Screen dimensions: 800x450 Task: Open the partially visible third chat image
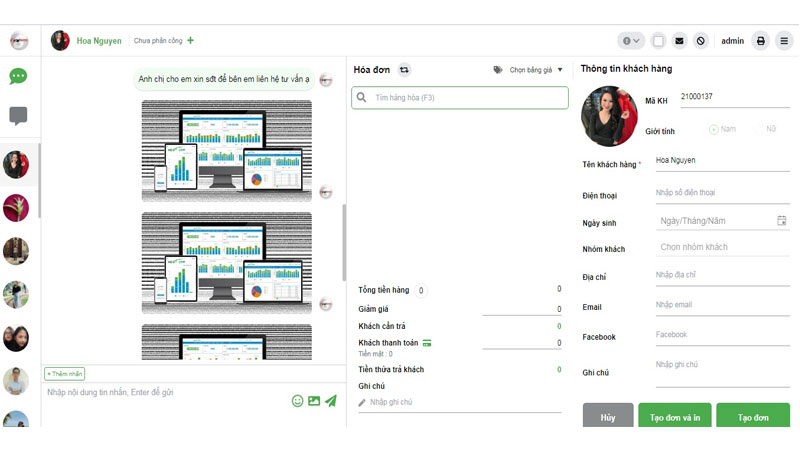227,342
